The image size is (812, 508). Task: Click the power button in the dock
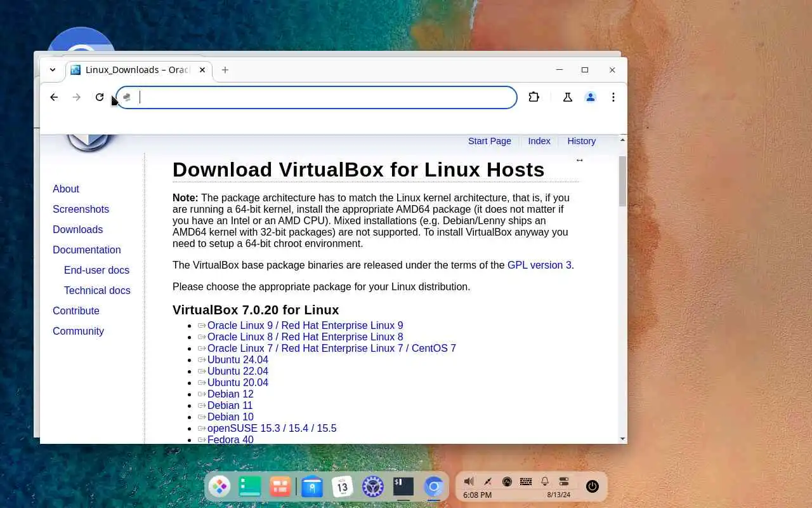pyautogui.click(x=593, y=486)
